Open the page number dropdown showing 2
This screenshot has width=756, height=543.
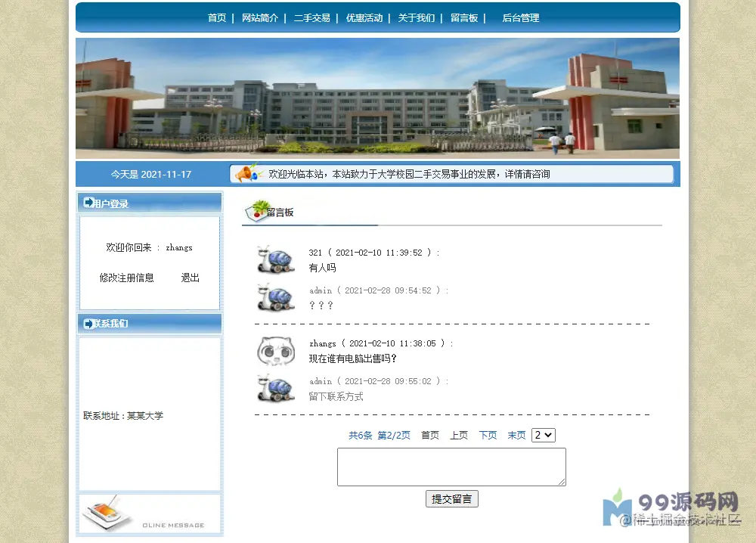[544, 435]
